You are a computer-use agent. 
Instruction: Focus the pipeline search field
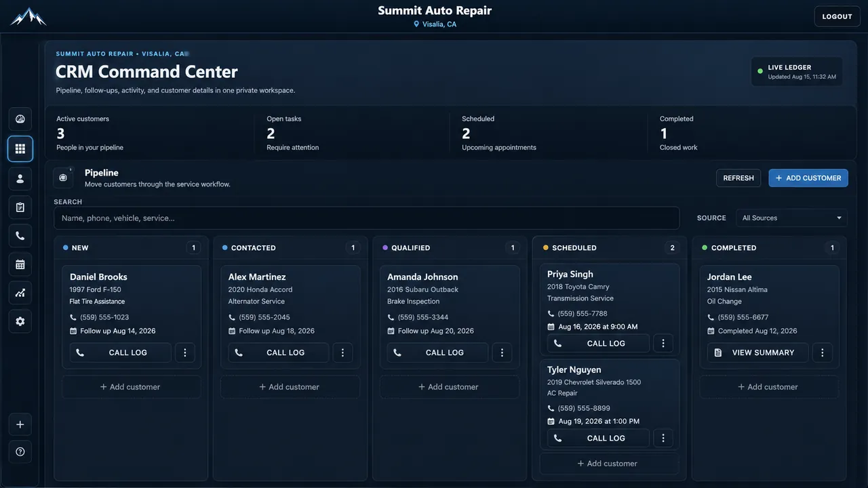(x=366, y=218)
